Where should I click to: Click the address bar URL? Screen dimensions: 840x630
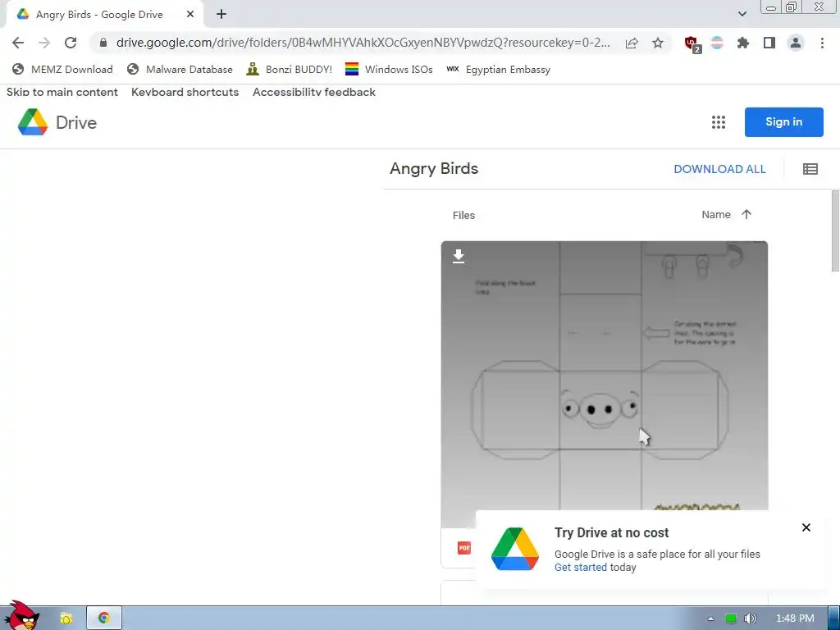tap(363, 43)
